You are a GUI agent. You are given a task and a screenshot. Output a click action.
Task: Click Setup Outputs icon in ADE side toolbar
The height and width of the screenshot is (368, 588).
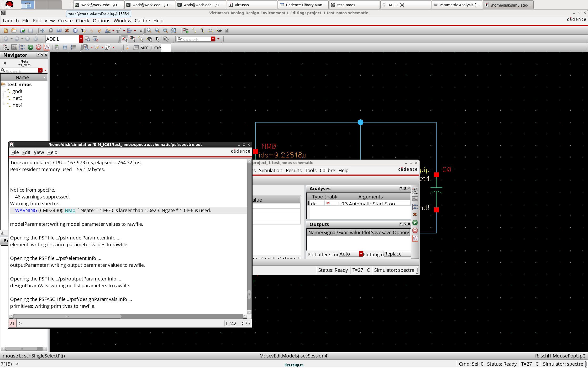point(415,207)
